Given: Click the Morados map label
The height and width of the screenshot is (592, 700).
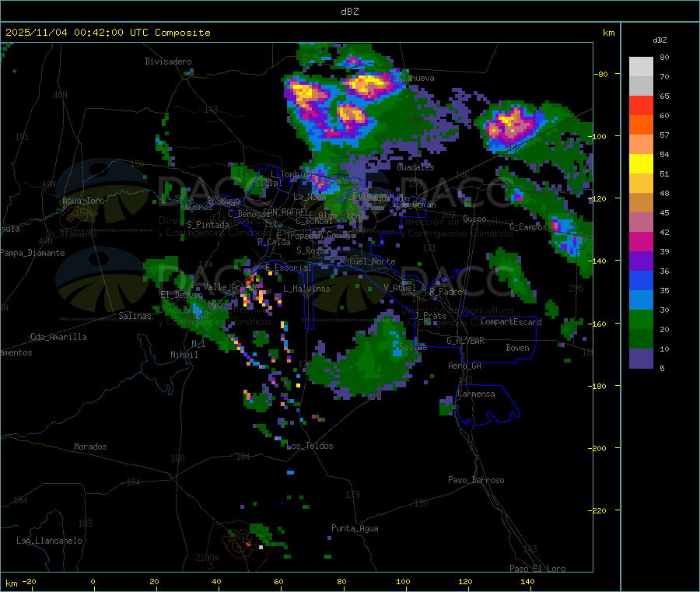Looking at the screenshot, I should click(90, 447).
